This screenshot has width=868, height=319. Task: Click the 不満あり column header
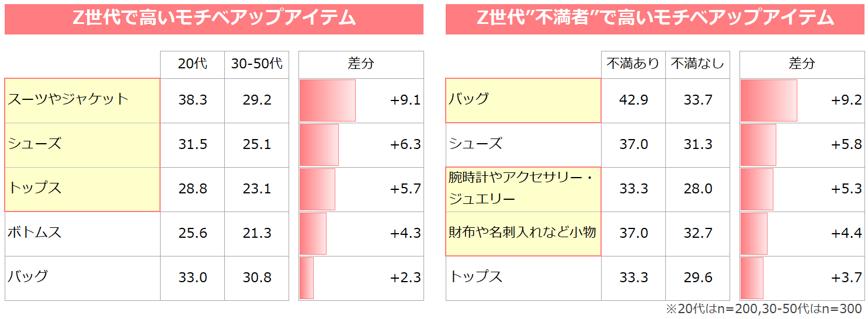tap(633, 64)
